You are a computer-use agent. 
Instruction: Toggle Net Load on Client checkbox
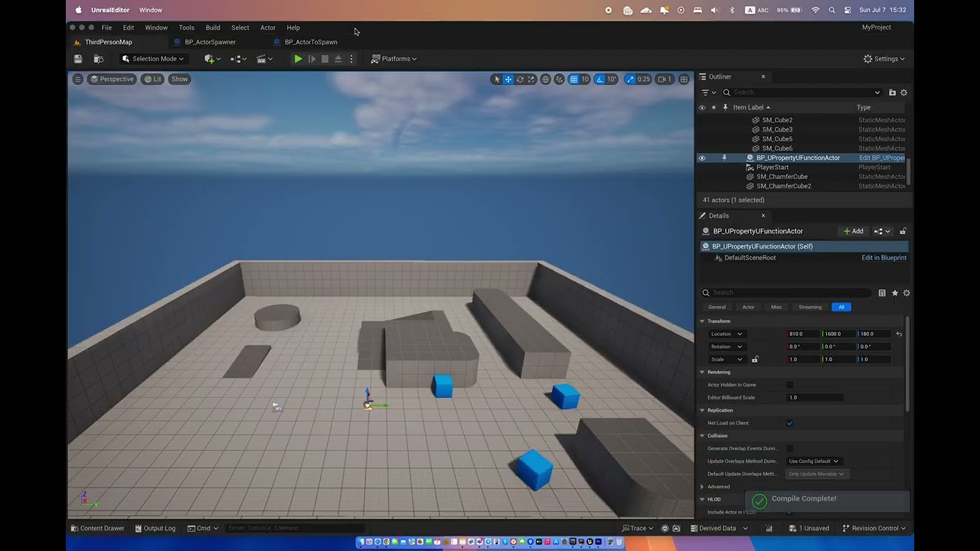tap(789, 423)
